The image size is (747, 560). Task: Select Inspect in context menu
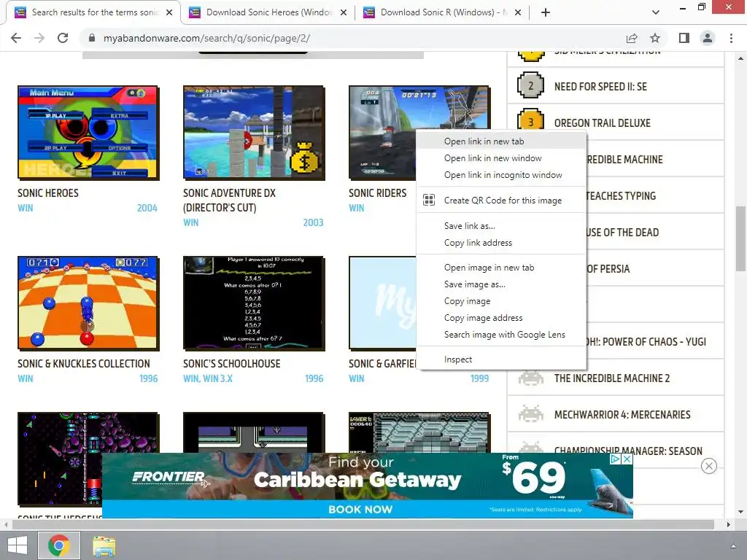coord(501,359)
